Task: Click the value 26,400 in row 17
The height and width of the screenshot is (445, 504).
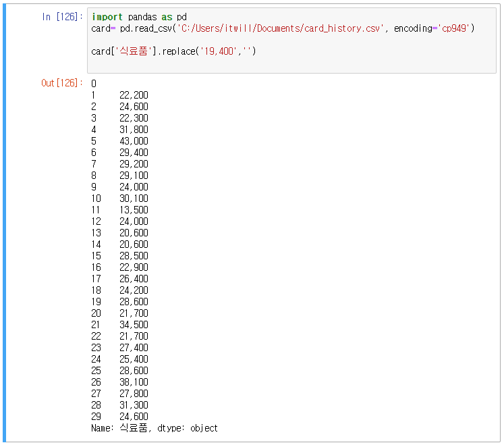Action: click(134, 279)
